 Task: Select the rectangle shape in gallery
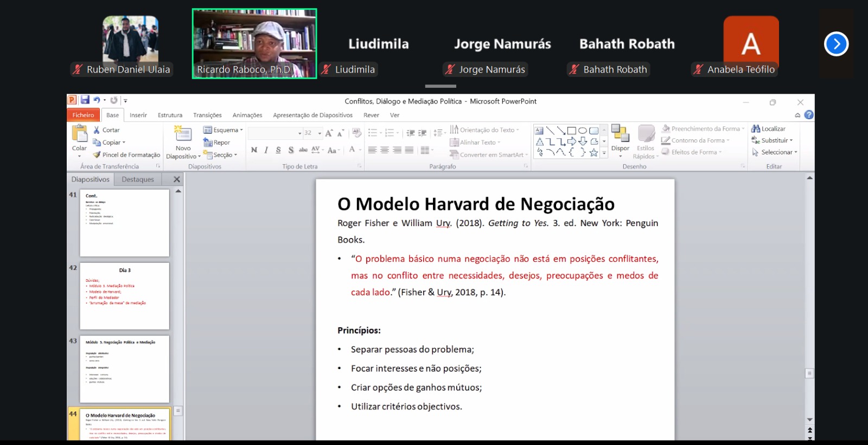coord(571,131)
